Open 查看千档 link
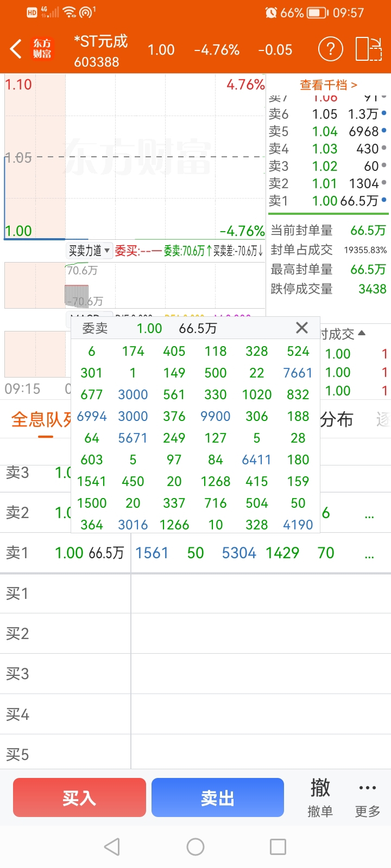This screenshot has width=391, height=868. (329, 85)
